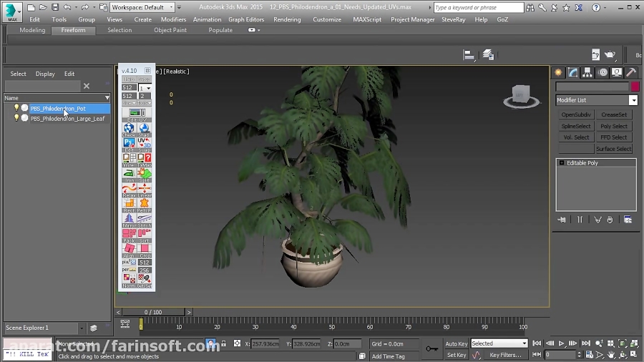This screenshot has height=362, width=644.
Task: Open the Scene Explorer 1 dropdown arrow
Action: coord(82,328)
